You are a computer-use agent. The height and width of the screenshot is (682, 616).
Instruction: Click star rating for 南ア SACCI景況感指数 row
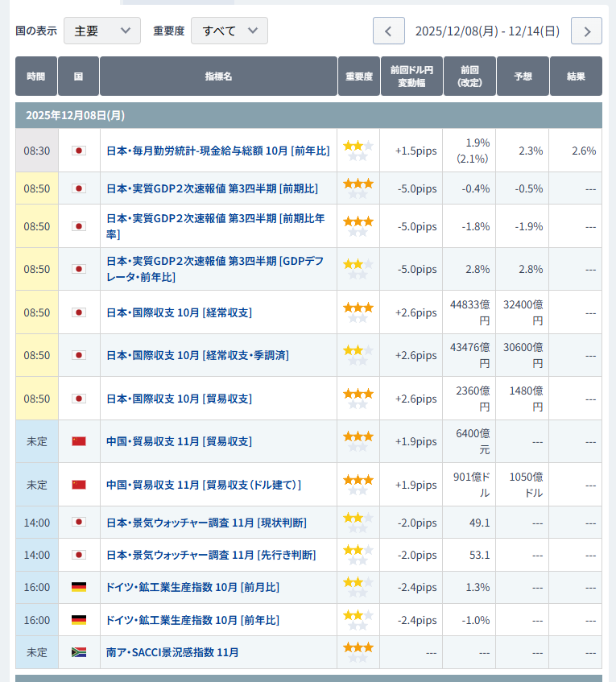point(358,651)
